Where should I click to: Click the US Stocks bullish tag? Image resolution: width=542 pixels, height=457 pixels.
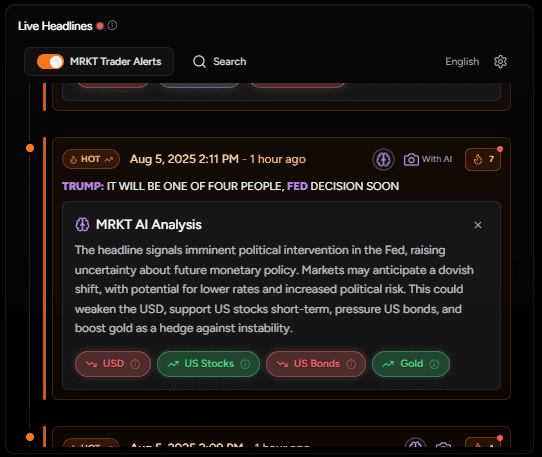208,364
